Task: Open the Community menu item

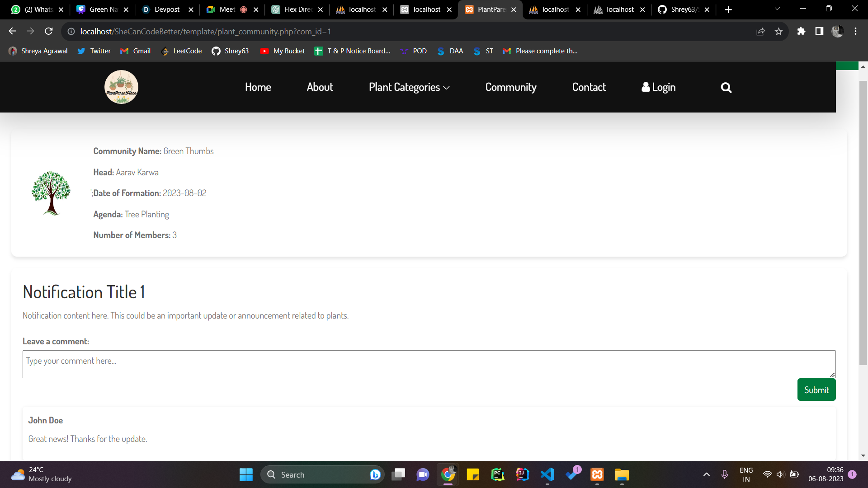Action: click(511, 87)
